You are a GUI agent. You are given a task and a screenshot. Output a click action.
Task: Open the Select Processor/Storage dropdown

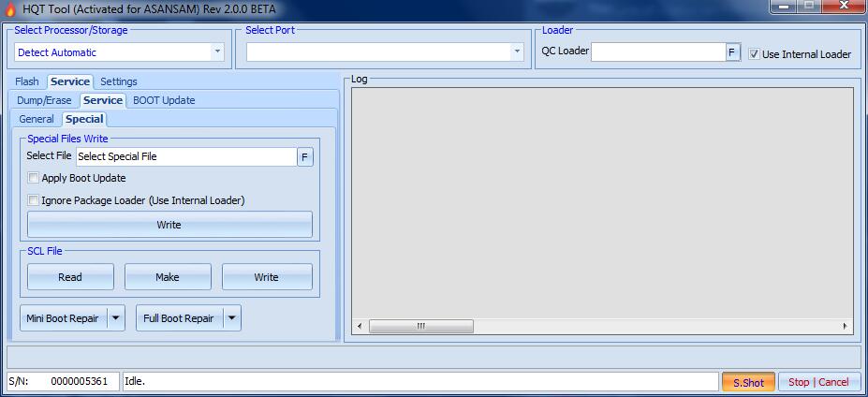[217, 52]
